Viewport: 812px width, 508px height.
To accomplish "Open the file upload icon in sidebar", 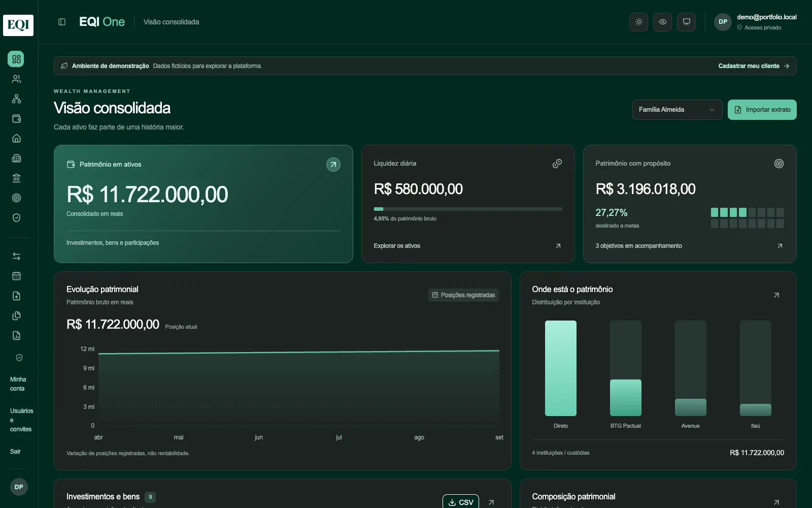I will point(16,296).
